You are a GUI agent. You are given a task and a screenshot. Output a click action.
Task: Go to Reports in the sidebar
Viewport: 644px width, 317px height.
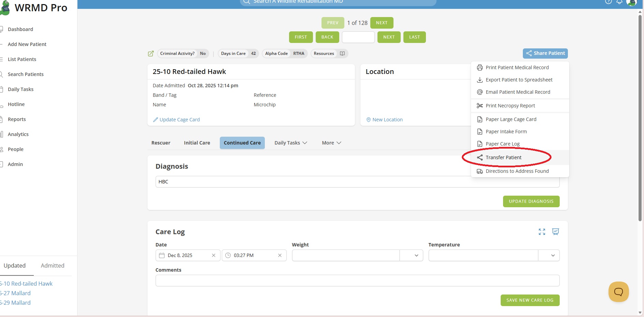tap(17, 119)
